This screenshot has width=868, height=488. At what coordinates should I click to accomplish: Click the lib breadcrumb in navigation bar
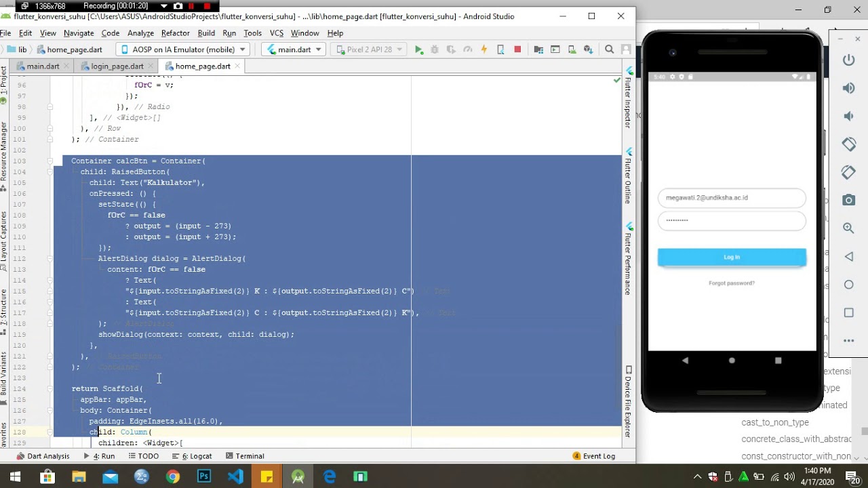[x=18, y=49]
